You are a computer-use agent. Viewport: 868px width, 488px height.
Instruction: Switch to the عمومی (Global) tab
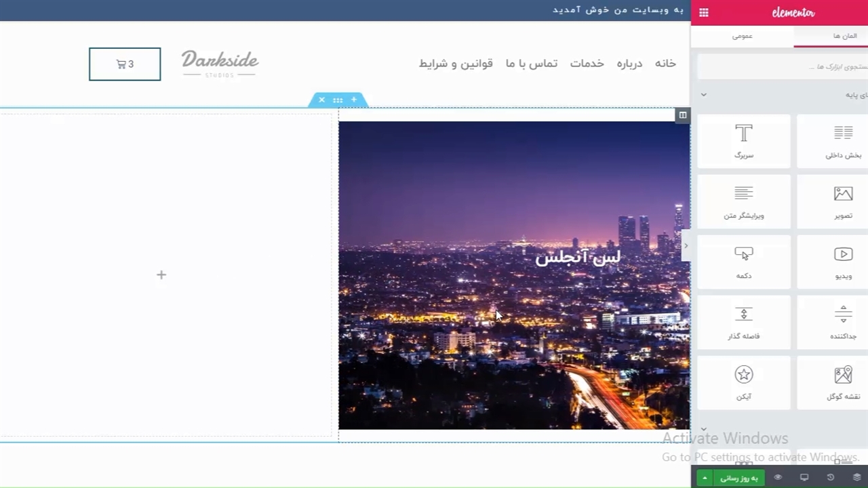pyautogui.click(x=742, y=36)
